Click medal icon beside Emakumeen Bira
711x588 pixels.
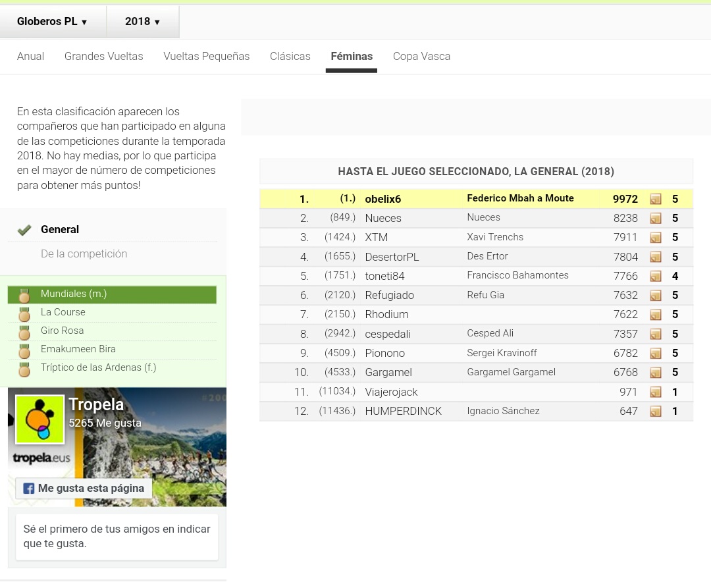[x=24, y=351]
